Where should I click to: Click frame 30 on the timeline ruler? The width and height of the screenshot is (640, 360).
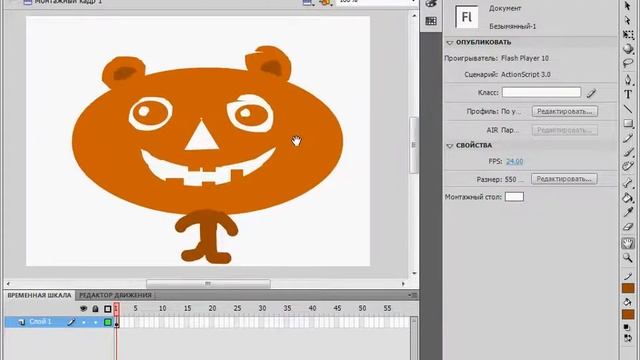(x=262, y=309)
